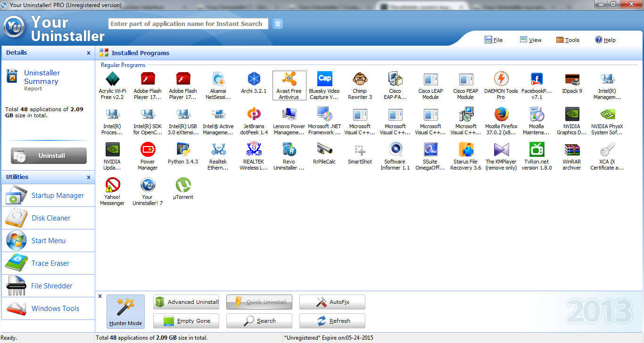Select the DAEMON Tools Pro icon
The height and width of the screenshot is (343, 644).
click(501, 78)
